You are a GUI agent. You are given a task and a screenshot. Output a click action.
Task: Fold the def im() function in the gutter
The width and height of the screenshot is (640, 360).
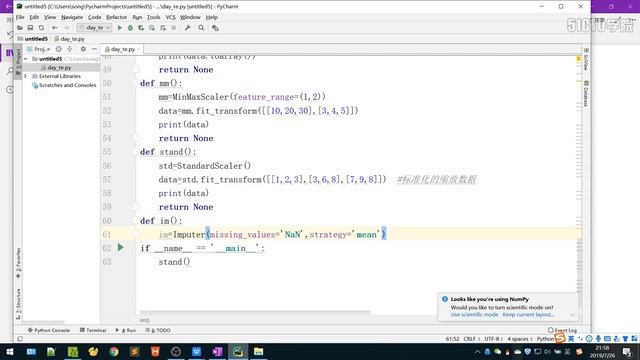point(136,221)
